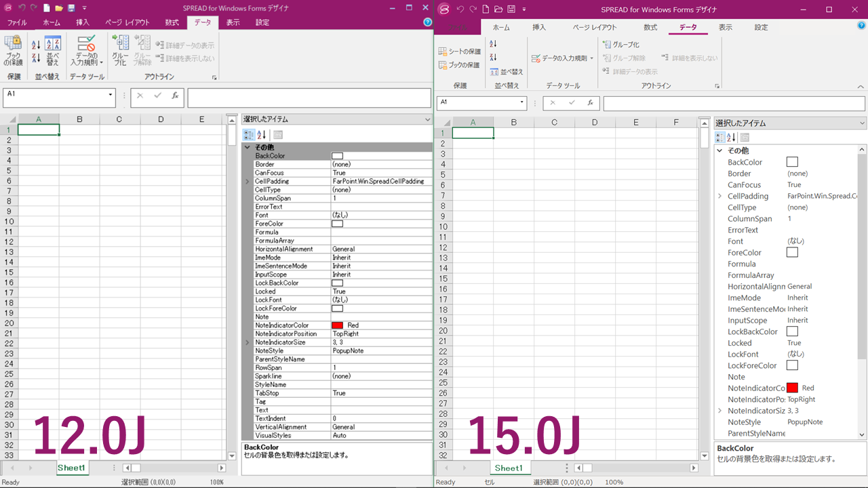Open the A1 name box dropdown in left window
The image size is (868, 488).
pyautogui.click(x=111, y=95)
